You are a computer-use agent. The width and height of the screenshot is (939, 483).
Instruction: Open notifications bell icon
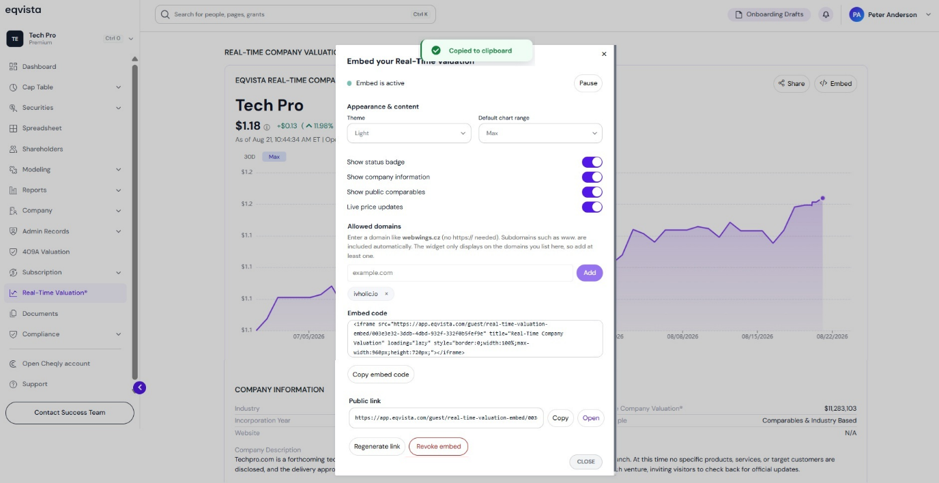(x=826, y=14)
